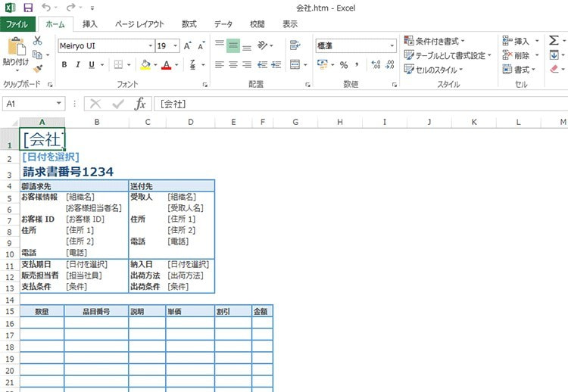The width and height of the screenshot is (568, 392).
Task: Toggle bold formatting with B
Action: tap(64, 64)
